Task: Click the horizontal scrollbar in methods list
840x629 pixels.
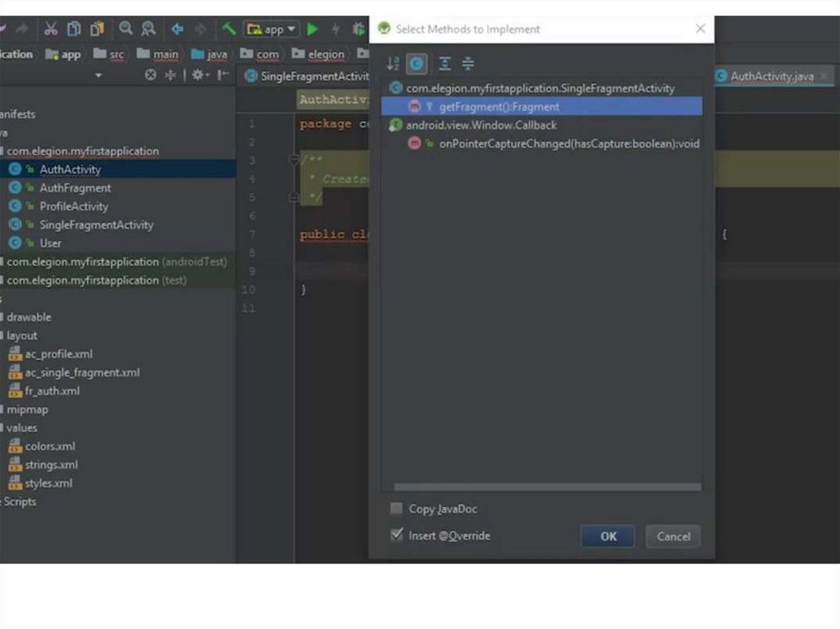Action: [547, 487]
